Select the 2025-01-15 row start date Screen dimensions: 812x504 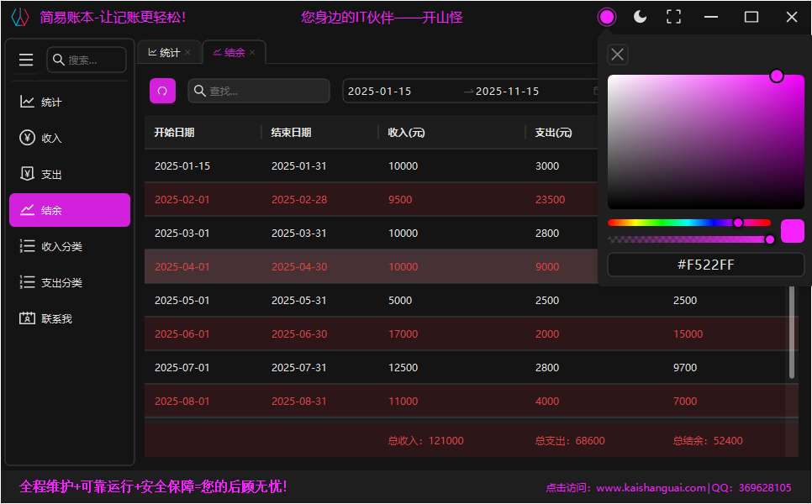pyautogui.click(x=182, y=166)
